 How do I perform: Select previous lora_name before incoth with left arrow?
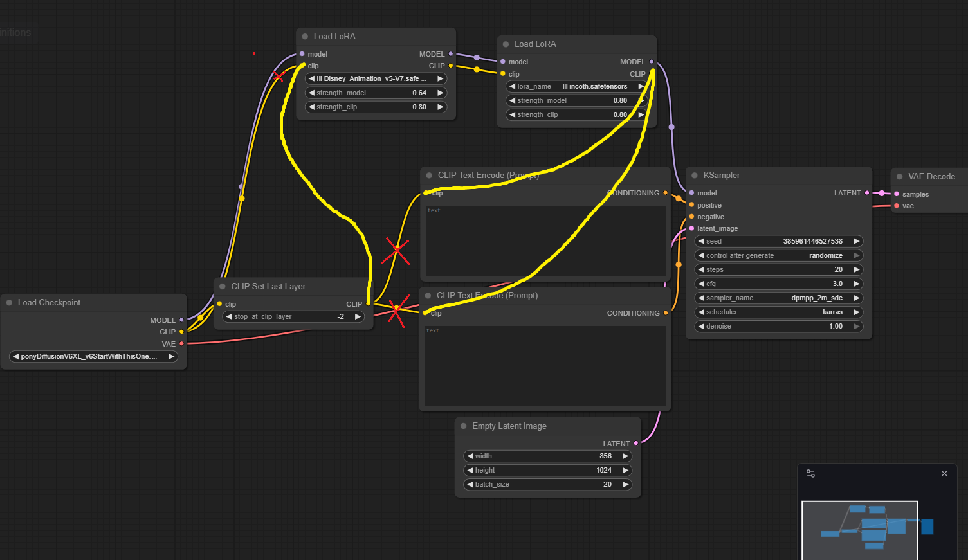[513, 87]
